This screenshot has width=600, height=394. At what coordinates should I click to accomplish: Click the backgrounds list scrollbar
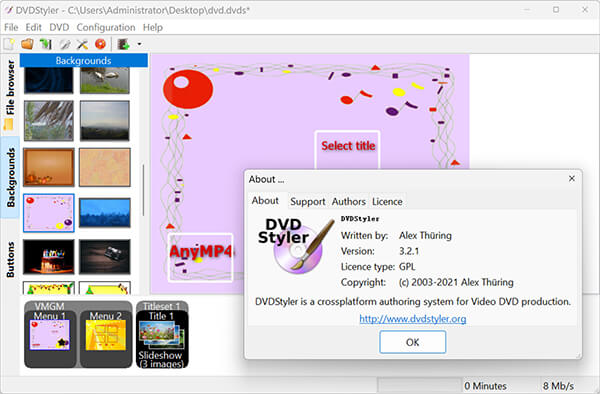(x=143, y=190)
